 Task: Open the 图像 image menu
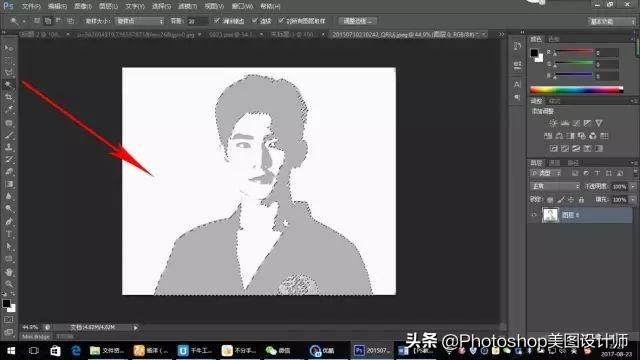coord(82,6)
